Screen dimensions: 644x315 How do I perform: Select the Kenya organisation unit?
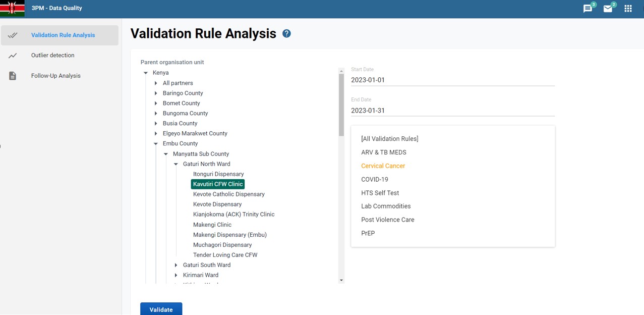tap(161, 73)
